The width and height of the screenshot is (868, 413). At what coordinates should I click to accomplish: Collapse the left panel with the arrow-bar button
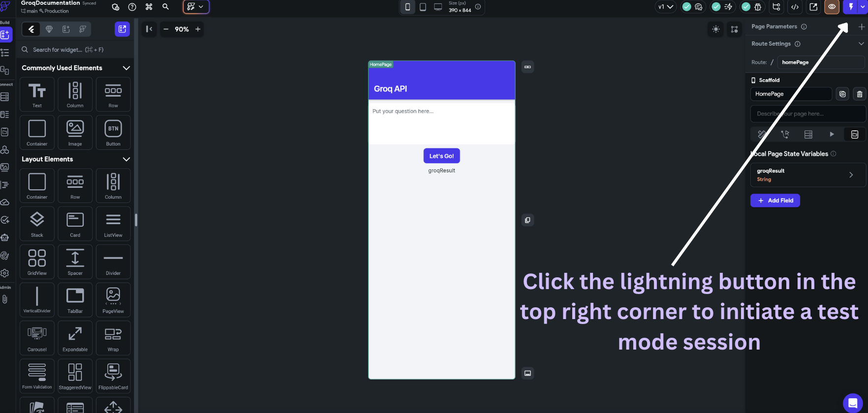tap(149, 29)
